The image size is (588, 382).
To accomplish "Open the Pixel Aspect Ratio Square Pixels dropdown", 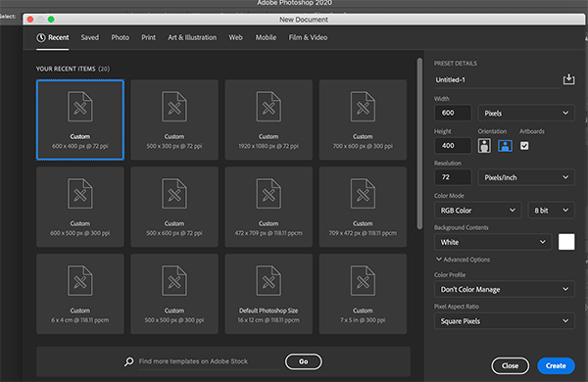I will [x=504, y=321].
